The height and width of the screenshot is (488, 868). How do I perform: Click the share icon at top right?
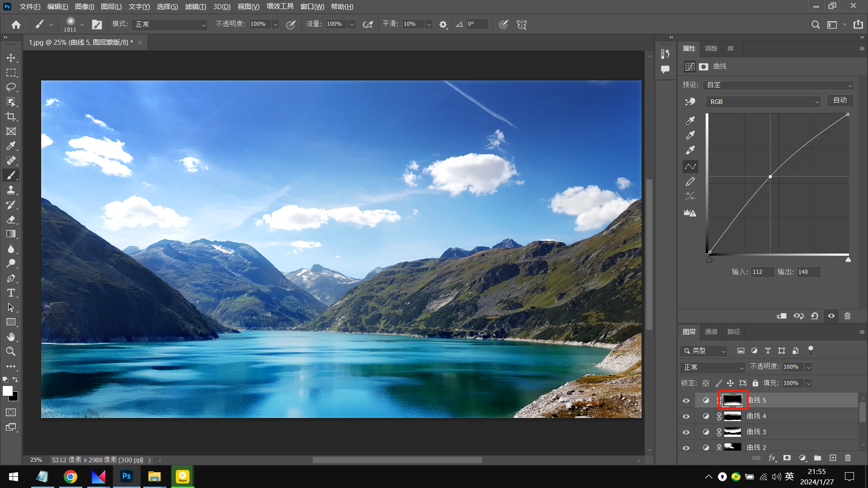pyautogui.click(x=858, y=24)
